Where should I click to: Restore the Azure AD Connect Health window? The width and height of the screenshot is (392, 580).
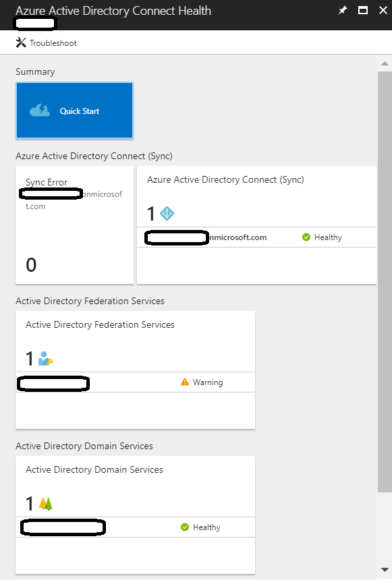(362, 11)
